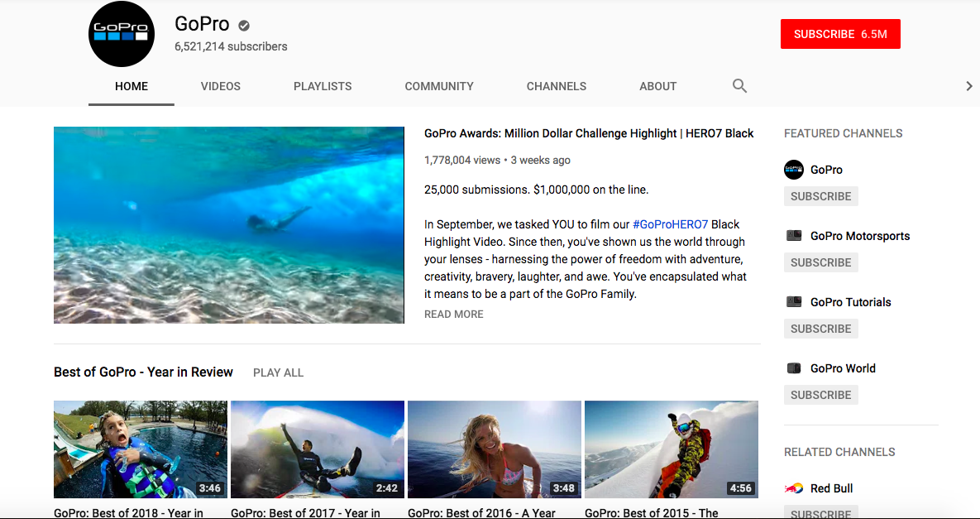Open the Best of 2017 surfing thumbnail
The height and width of the screenshot is (519, 980).
318,449
